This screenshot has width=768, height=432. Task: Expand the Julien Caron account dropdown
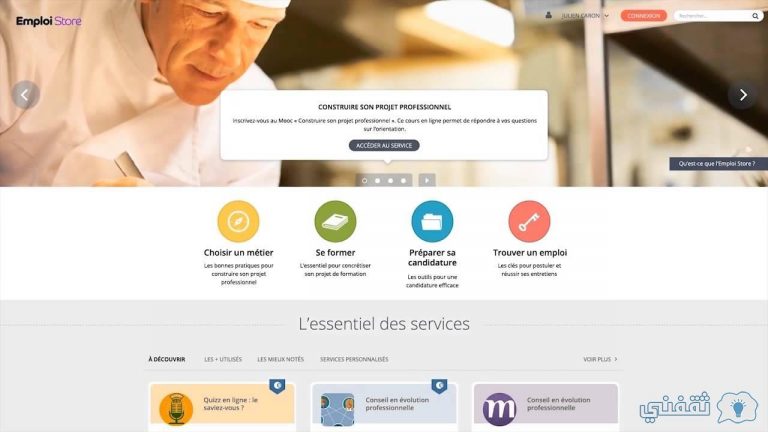coord(585,16)
